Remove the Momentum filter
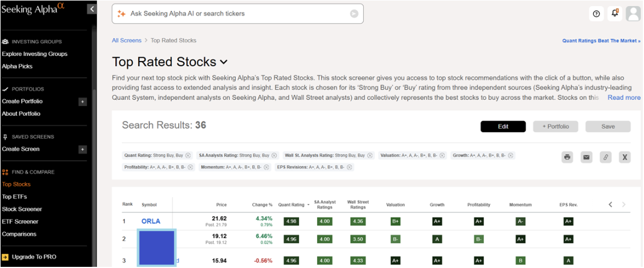Viewport: 644px width, 268px height. pyautogui.click(x=266, y=167)
